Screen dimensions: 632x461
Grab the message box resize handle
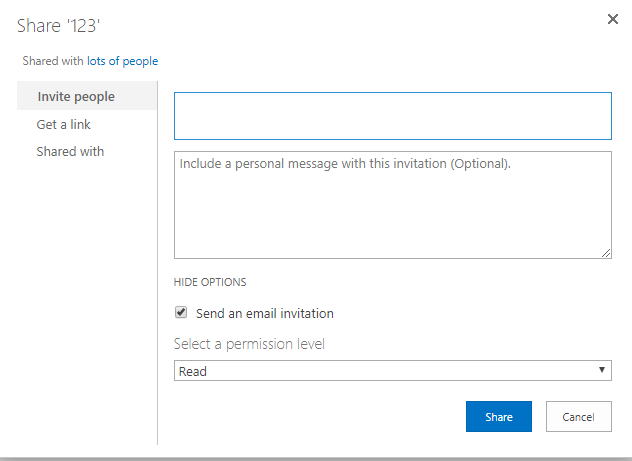click(606, 253)
